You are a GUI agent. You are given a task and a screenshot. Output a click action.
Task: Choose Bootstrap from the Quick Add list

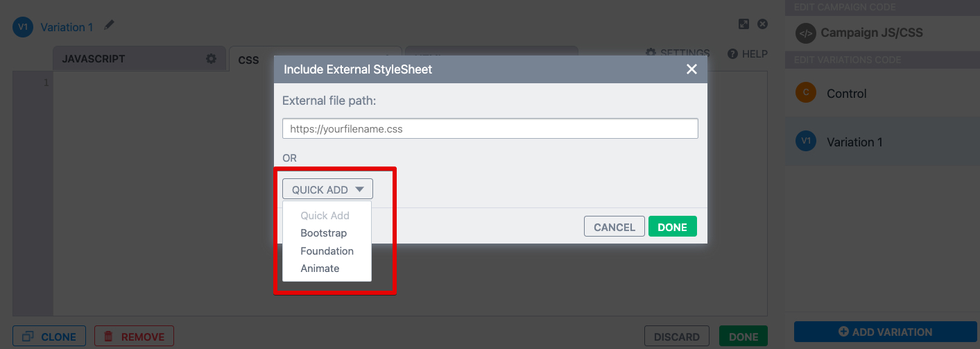[323, 233]
